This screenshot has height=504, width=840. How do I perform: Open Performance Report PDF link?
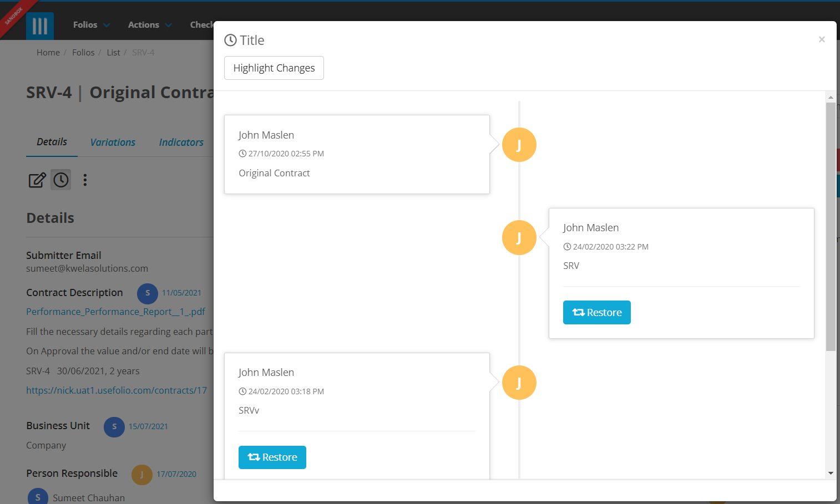(x=115, y=312)
